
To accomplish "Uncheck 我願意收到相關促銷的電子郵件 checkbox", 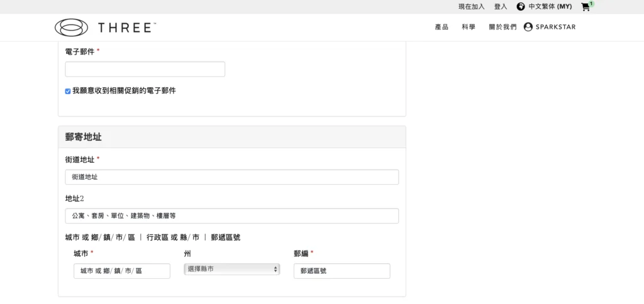I will click(68, 91).
